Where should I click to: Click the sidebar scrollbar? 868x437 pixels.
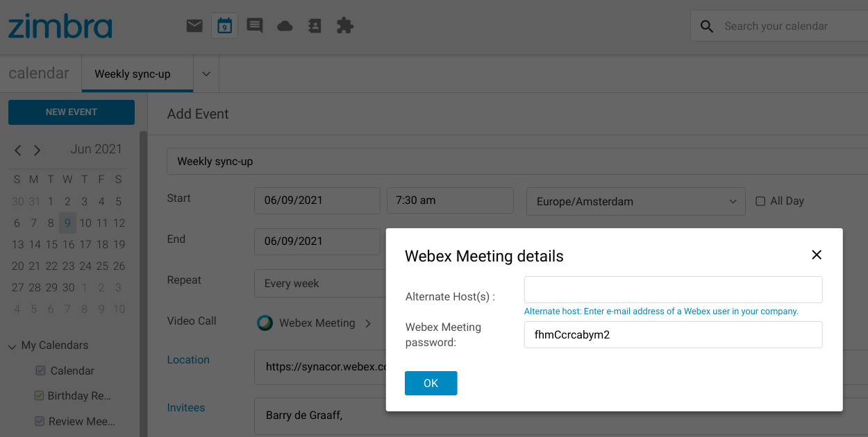pos(143,284)
